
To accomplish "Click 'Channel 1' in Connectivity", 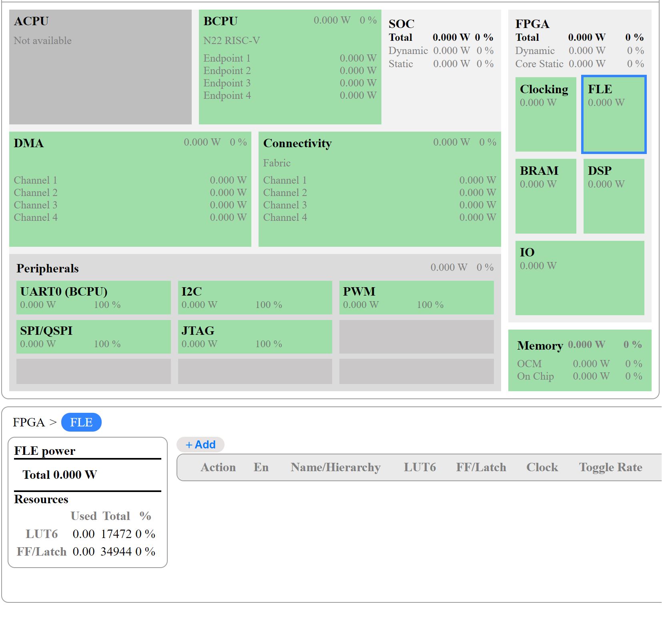I will point(285,180).
